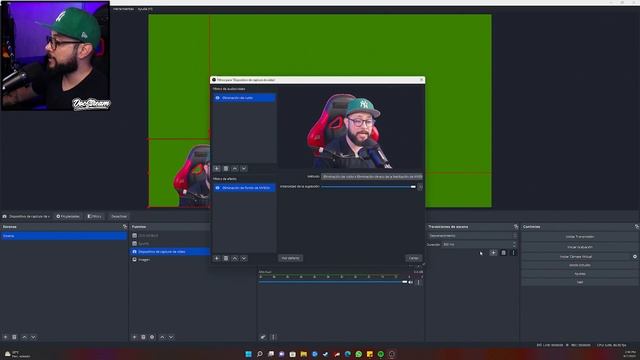
Task: Add a new audio/video filter with plus
Action: click(217, 169)
